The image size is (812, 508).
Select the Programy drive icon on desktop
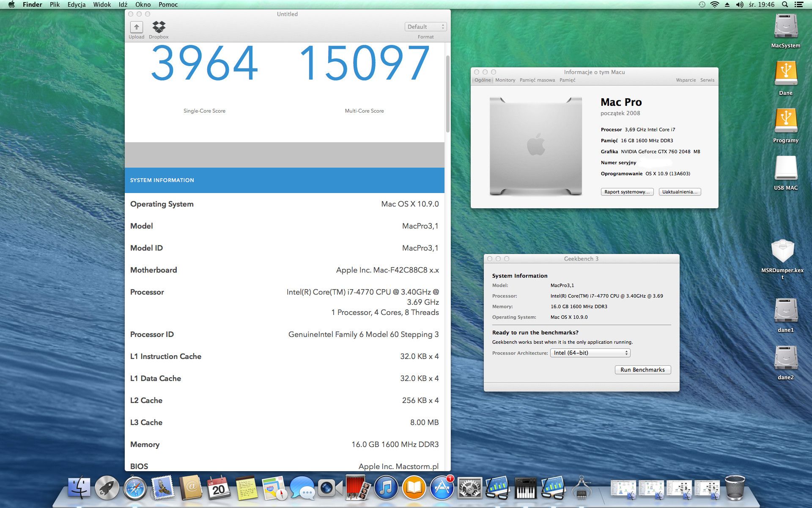pos(786,121)
